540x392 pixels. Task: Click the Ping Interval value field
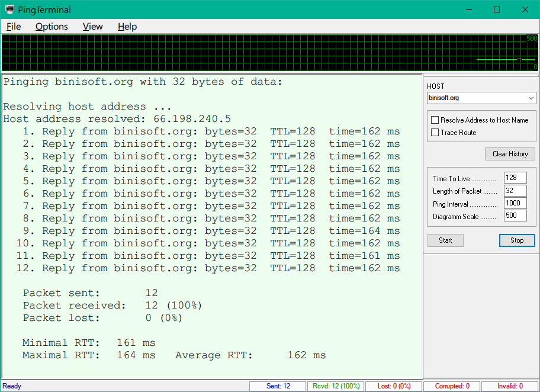click(x=515, y=203)
